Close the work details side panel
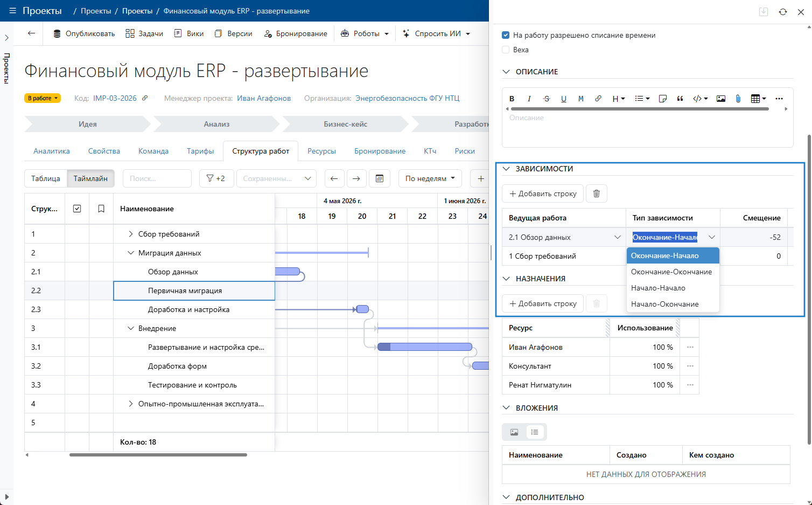The height and width of the screenshot is (505, 812). (x=801, y=12)
